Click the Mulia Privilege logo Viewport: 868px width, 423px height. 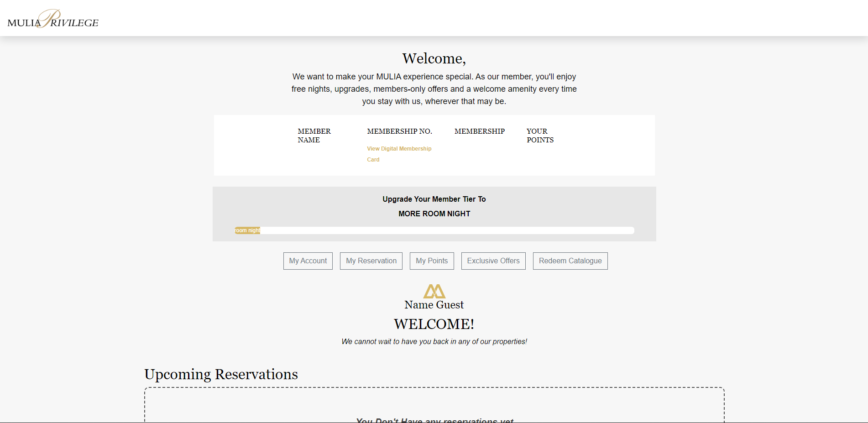[x=53, y=18]
